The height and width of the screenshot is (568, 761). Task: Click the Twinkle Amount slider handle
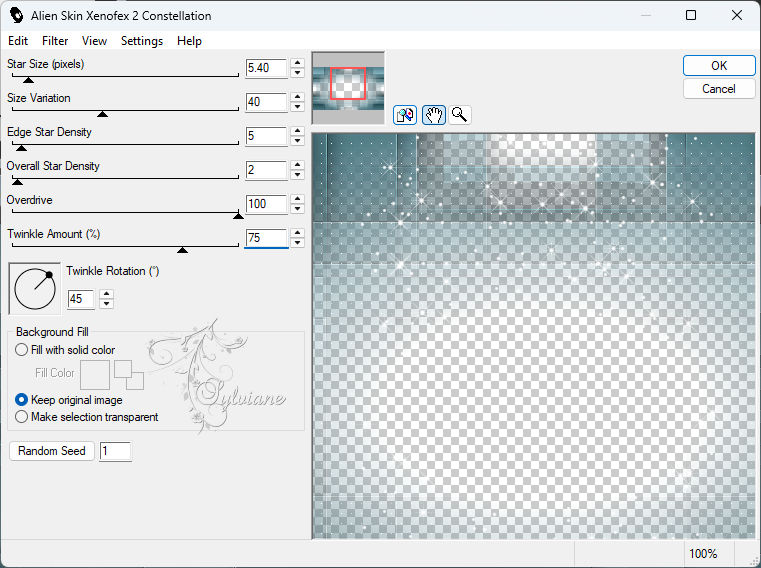coord(182,250)
